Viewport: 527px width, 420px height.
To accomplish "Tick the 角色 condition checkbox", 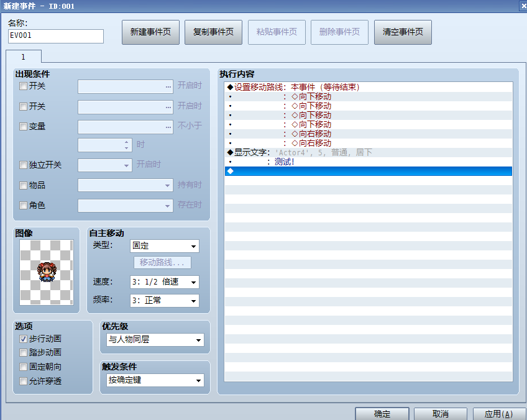I will pos(23,205).
